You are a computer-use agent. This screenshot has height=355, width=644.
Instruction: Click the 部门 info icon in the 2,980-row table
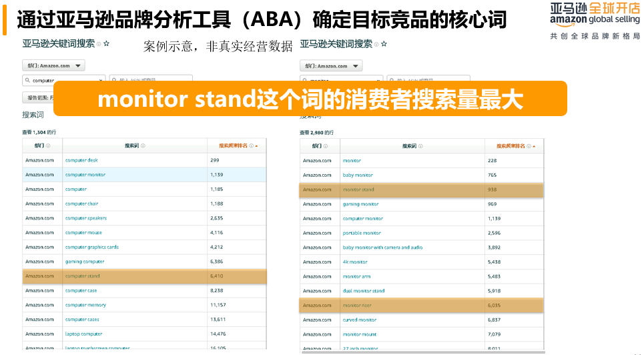(326, 146)
